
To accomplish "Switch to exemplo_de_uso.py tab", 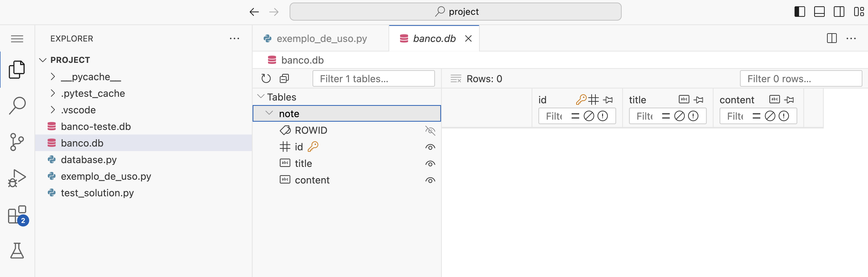I will pos(321,39).
